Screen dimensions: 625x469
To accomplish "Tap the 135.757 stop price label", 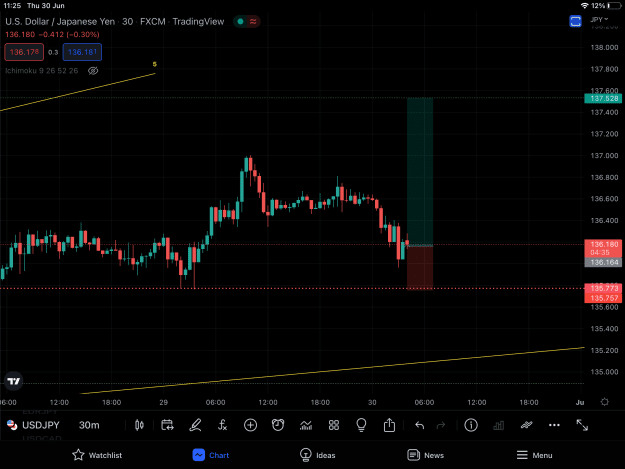I will [603, 298].
